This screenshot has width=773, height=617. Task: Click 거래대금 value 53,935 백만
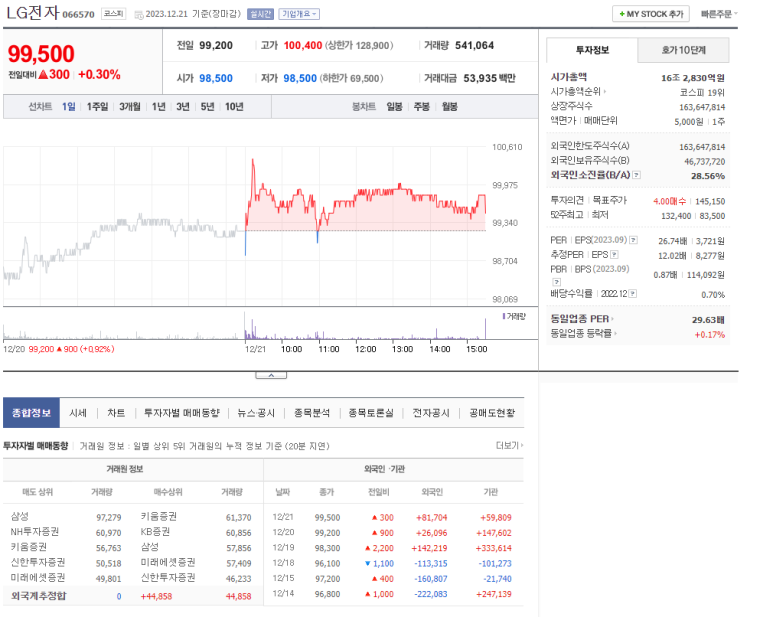coord(489,78)
